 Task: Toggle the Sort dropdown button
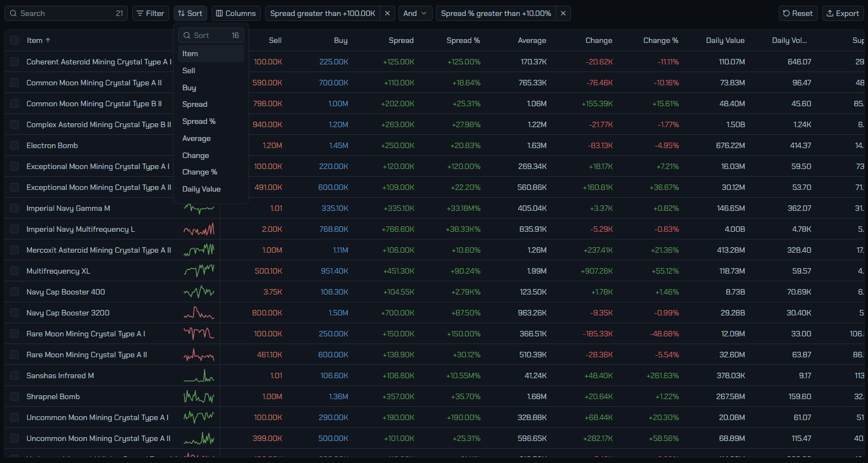[x=190, y=13]
